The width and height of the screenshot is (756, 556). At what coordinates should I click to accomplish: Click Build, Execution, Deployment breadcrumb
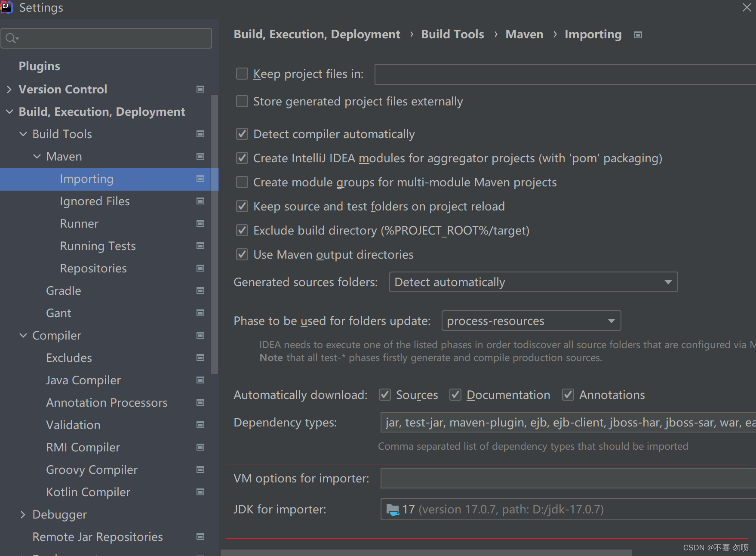[x=317, y=34]
